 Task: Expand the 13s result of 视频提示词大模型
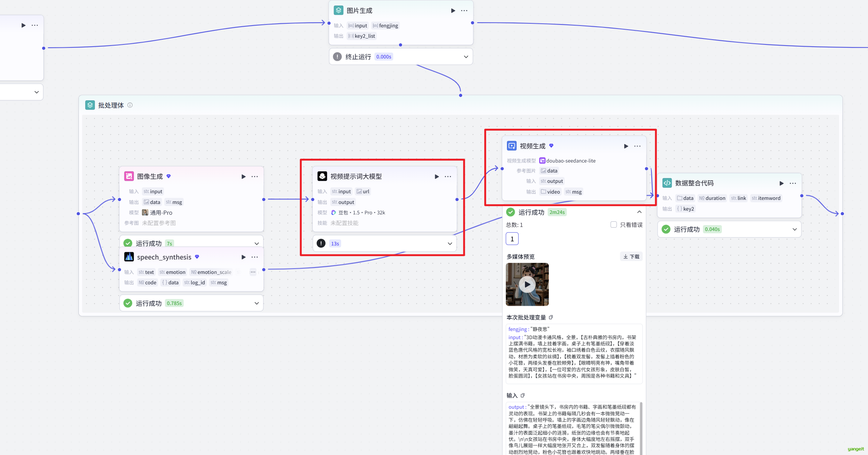pyautogui.click(x=450, y=244)
